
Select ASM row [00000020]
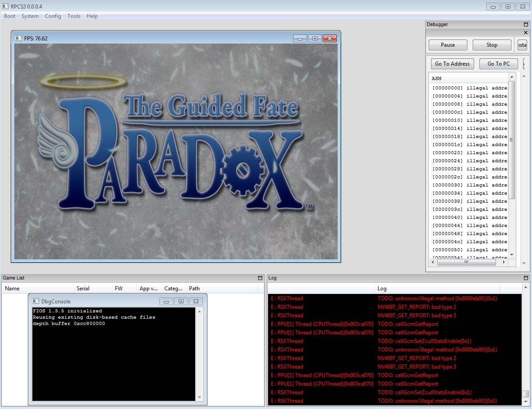(x=470, y=153)
